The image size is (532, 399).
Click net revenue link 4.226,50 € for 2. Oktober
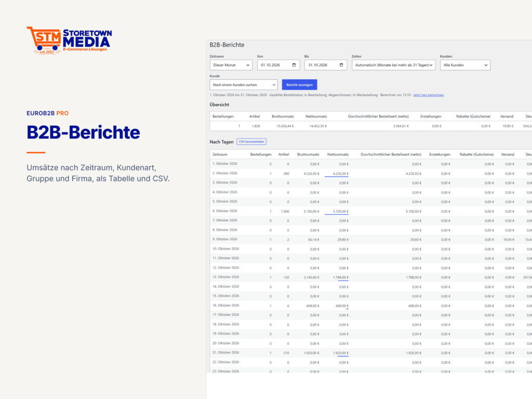(340, 174)
